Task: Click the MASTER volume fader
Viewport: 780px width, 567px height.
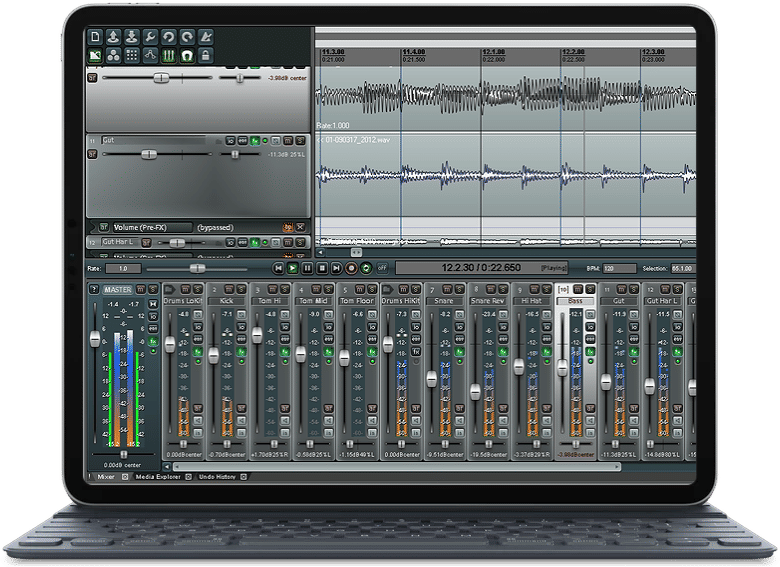Action: click(95, 339)
